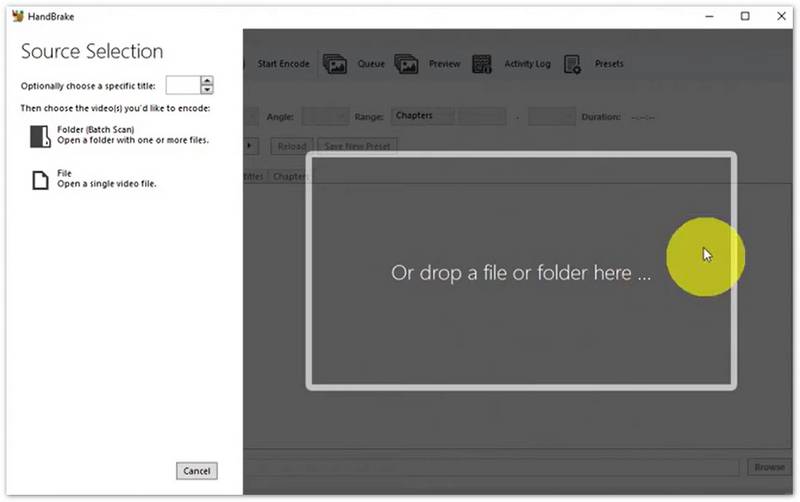Expand the Angle dropdown

coord(325,117)
